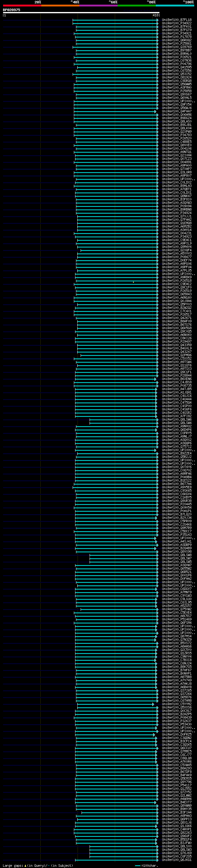
Task: Open hit UniRef100_B7FK01
Action: pyautogui.click(x=177, y=26)
